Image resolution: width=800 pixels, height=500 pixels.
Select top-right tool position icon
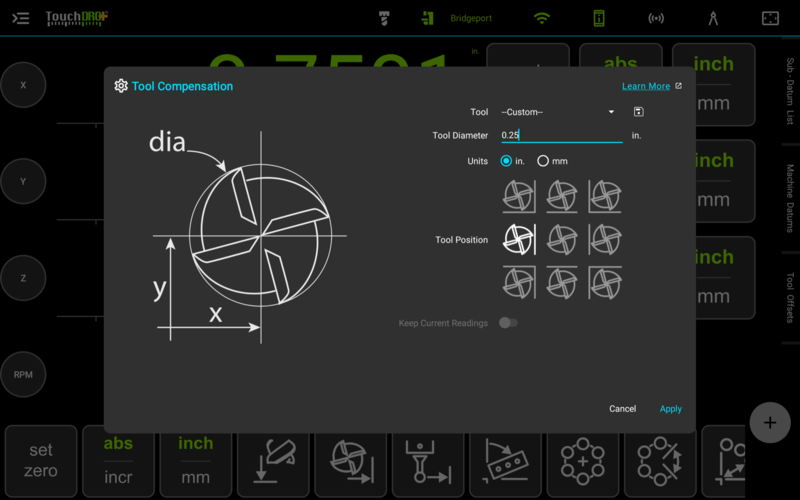(x=605, y=196)
